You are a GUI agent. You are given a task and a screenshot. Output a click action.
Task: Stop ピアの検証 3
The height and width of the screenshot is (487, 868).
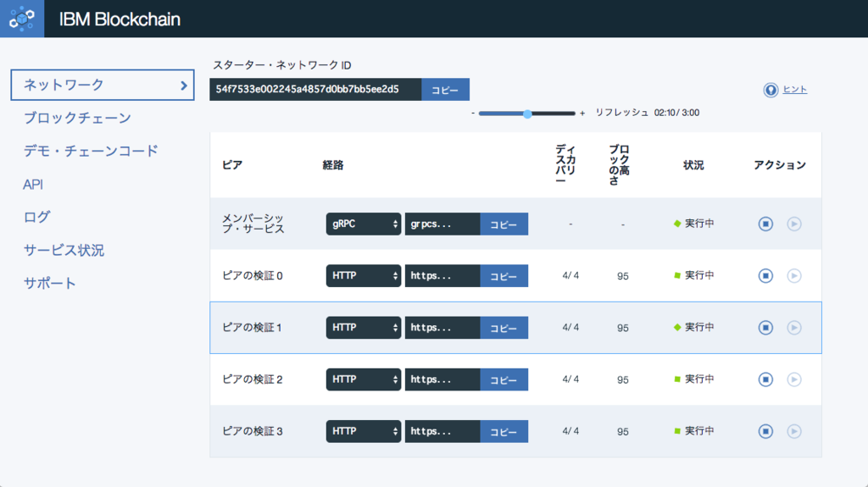[765, 431]
